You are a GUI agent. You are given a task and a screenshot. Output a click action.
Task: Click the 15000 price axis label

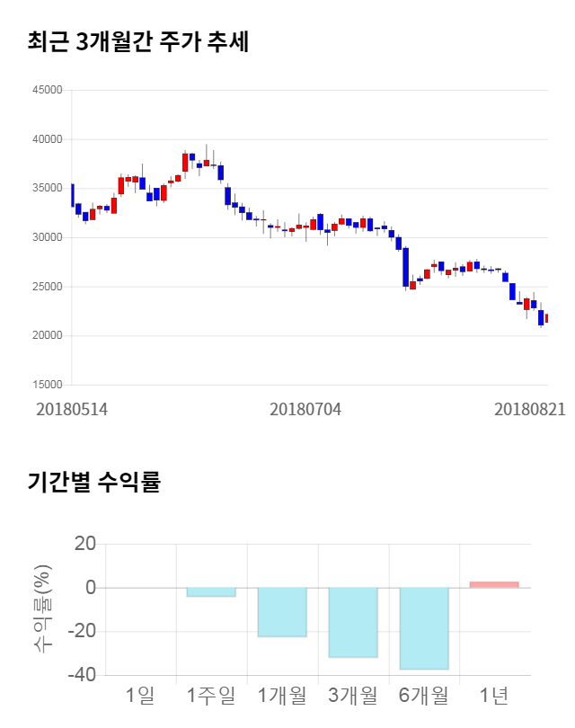(47, 385)
